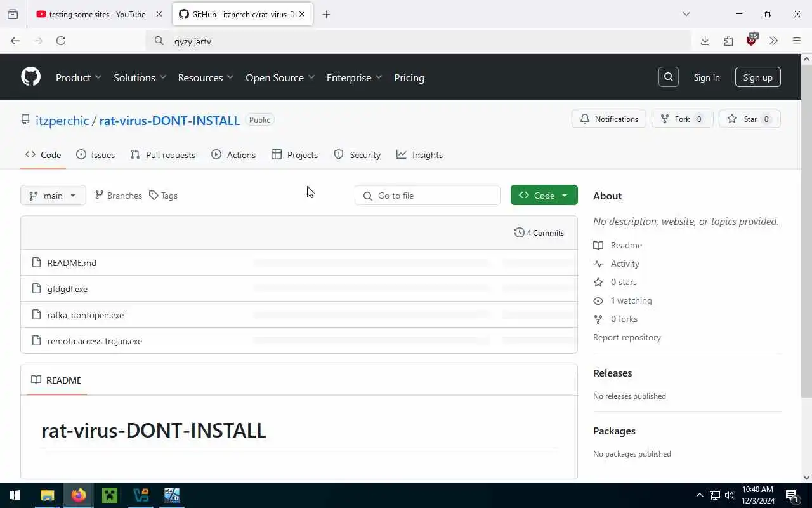Click the Readme link in About
The image size is (812, 508).
[x=618, y=245]
